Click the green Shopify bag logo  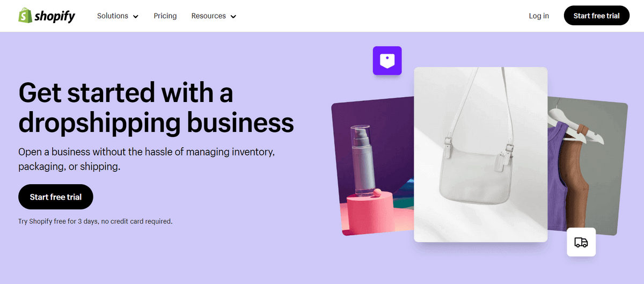pos(25,16)
